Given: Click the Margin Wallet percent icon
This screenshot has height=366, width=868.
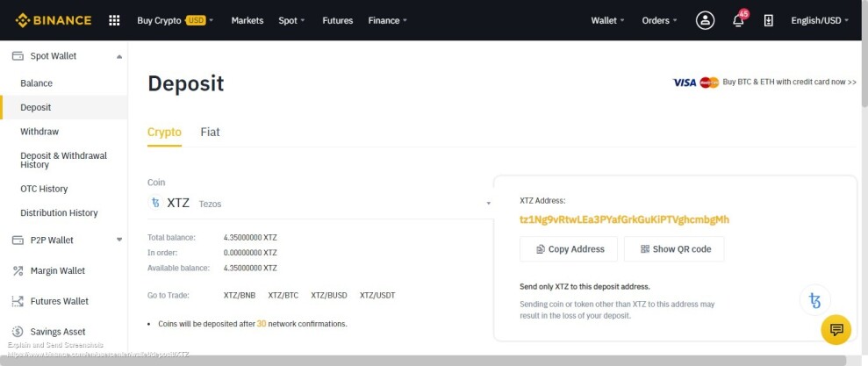Looking at the screenshot, I should tap(18, 270).
